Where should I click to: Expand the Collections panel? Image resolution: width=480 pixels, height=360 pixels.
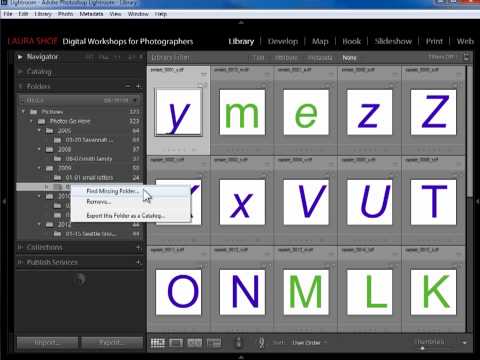[20, 248]
